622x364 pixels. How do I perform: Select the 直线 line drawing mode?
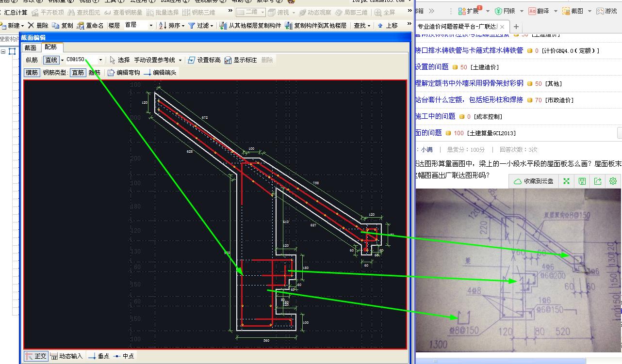51,60
